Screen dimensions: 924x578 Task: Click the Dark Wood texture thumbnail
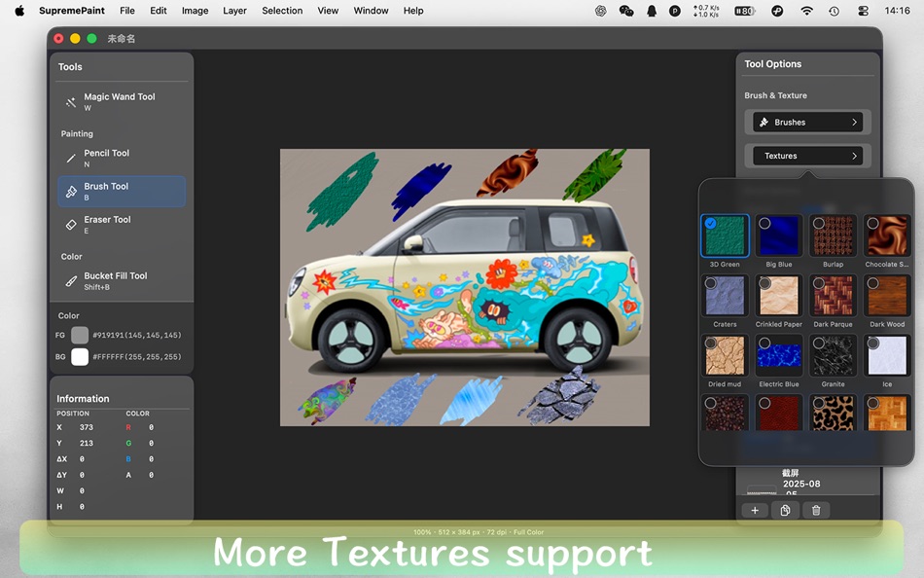tap(887, 296)
